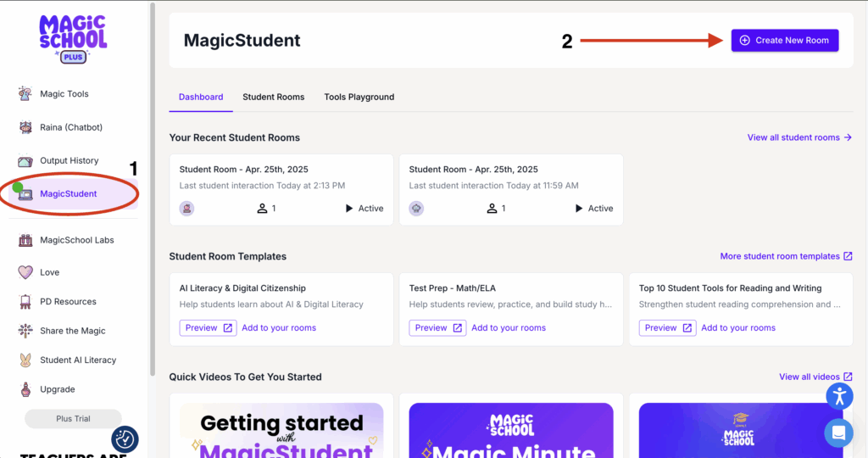Click the Upgrade potion bottle icon

tap(25, 389)
